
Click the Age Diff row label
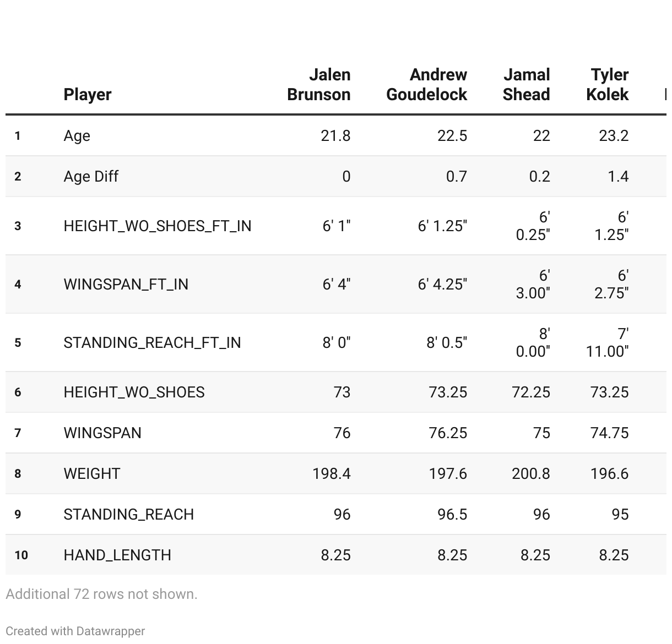91,177
